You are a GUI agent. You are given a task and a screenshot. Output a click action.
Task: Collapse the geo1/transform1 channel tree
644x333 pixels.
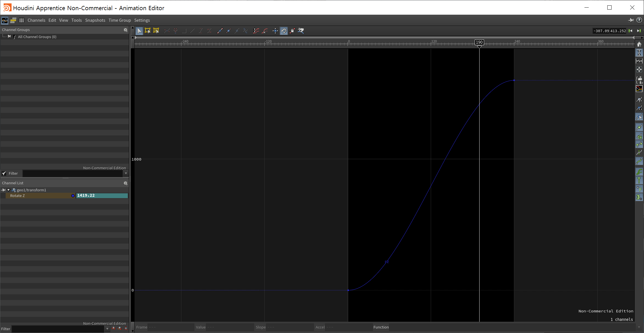(8, 190)
